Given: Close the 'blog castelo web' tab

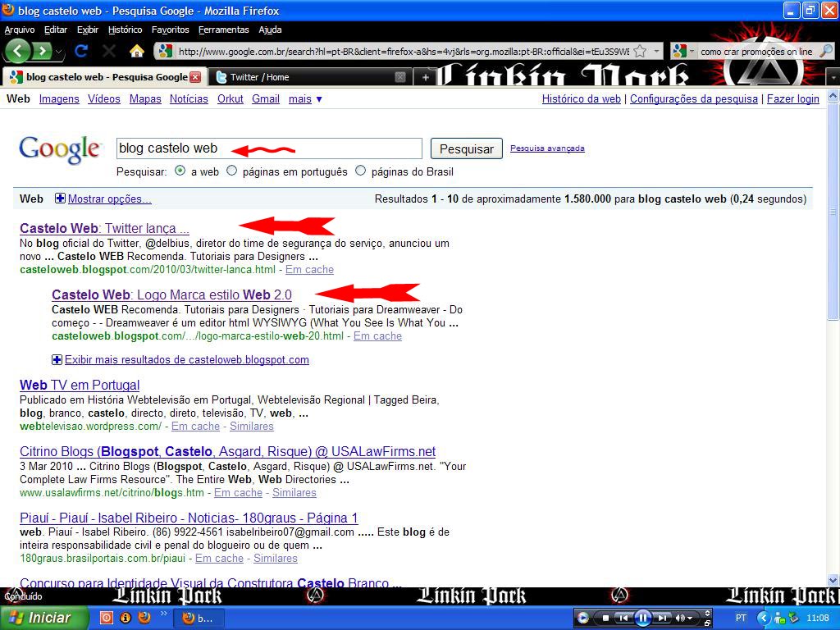Looking at the screenshot, I should pos(195,77).
